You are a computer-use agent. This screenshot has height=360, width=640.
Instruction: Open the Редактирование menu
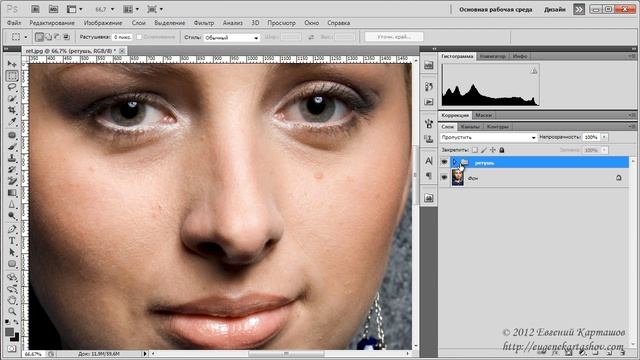[x=52, y=23]
